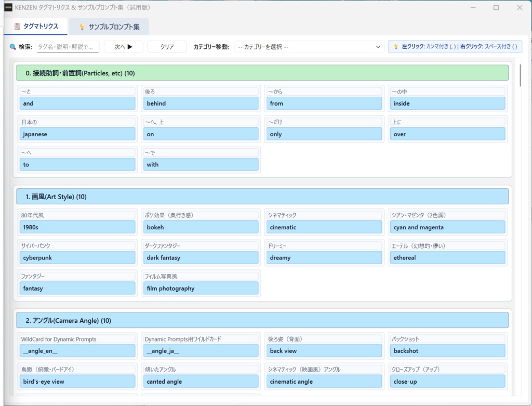532x406 pixels.
Task: Insert the '__angle_en__' wildcard tag
Action: point(77,351)
